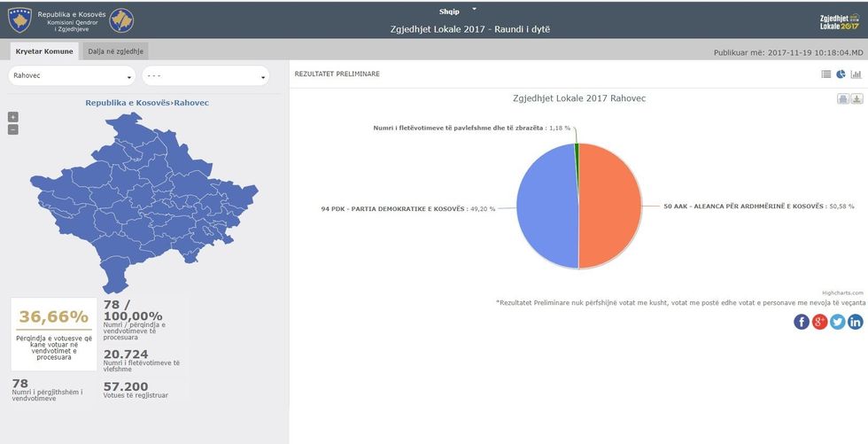Switch to table list view icon
This screenshot has width=868, height=444.
point(825,74)
